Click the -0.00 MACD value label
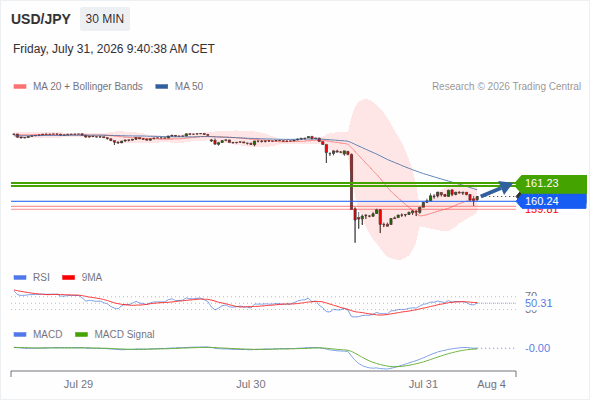This screenshot has height=400, width=590. click(x=537, y=348)
